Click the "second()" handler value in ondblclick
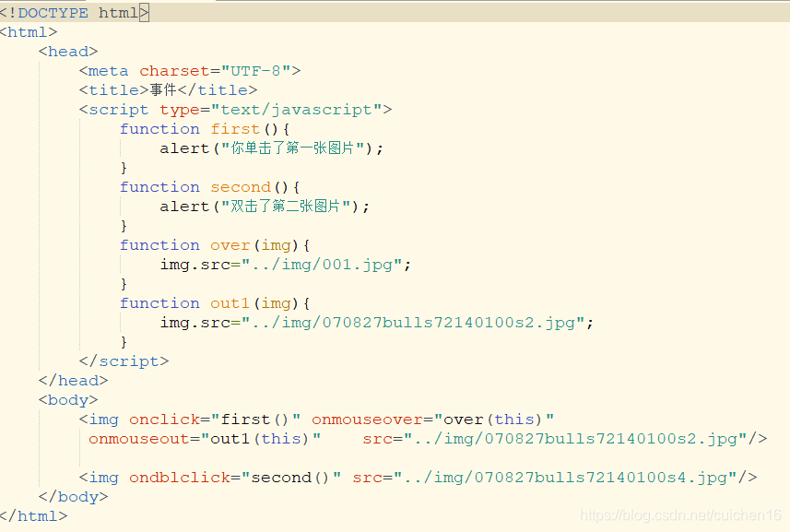 291,478
